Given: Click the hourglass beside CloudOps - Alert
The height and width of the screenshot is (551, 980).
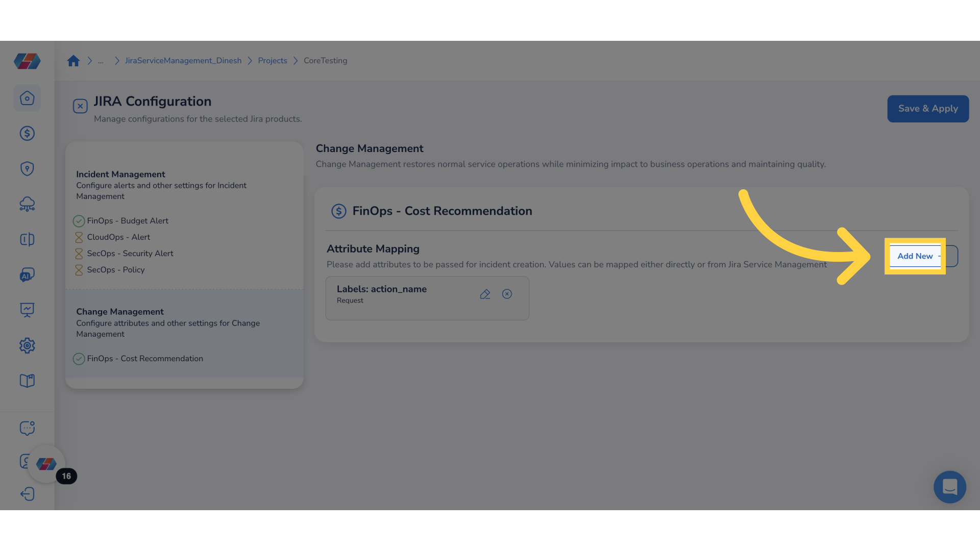Looking at the screenshot, I should [x=79, y=237].
